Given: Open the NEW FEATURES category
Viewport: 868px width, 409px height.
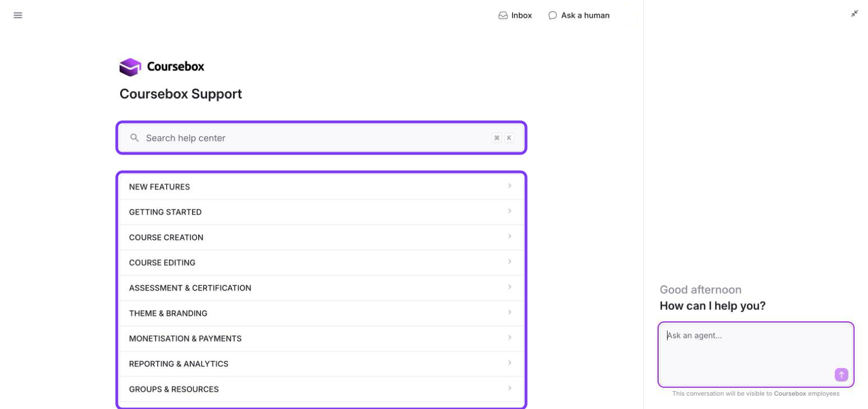Looking at the screenshot, I should pos(321,187).
